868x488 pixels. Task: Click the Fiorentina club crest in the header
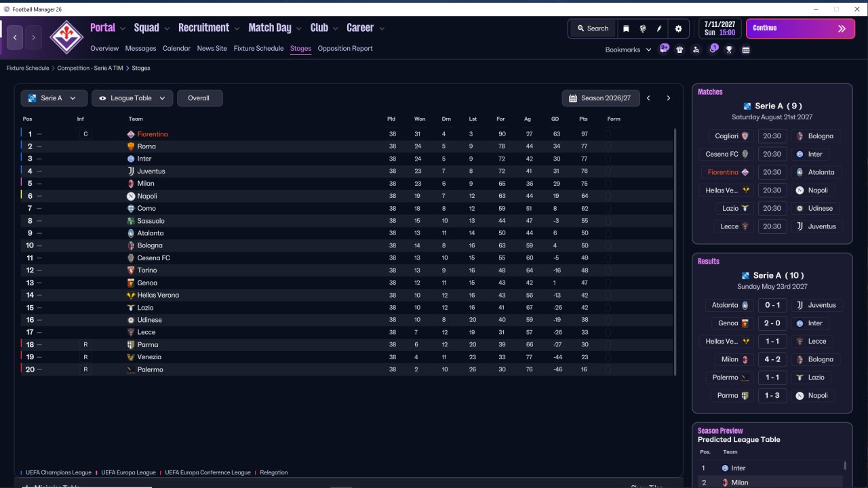point(66,37)
